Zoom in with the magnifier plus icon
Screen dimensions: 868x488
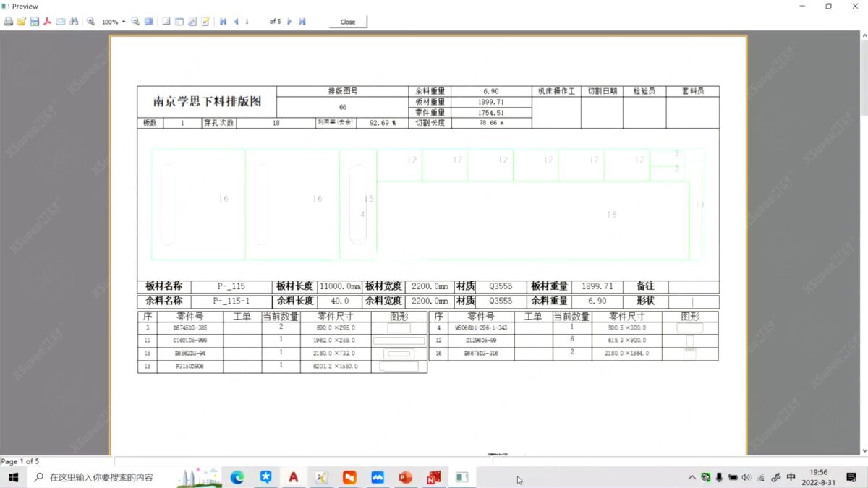[91, 22]
